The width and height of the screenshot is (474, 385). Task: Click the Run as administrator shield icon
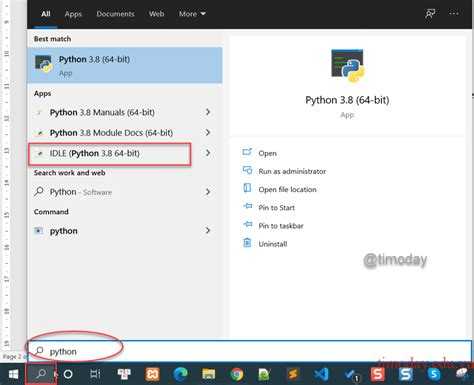point(247,170)
